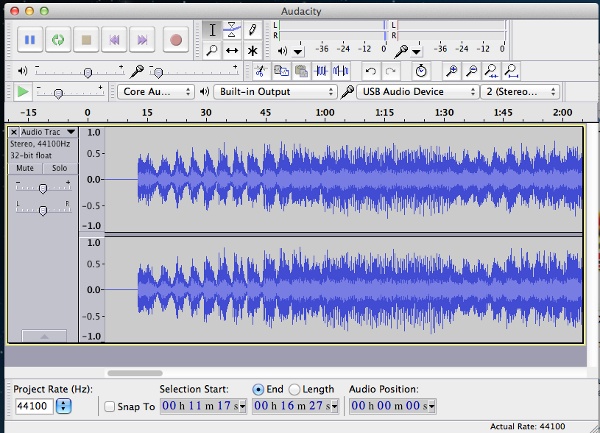Click the Cut scissors icon
600x433 pixels.
[261, 71]
